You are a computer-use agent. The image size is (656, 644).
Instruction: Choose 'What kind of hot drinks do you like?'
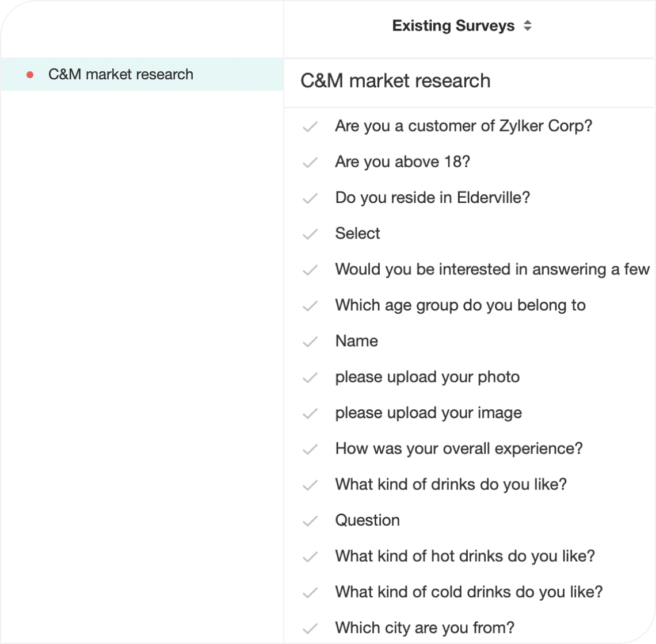click(464, 556)
